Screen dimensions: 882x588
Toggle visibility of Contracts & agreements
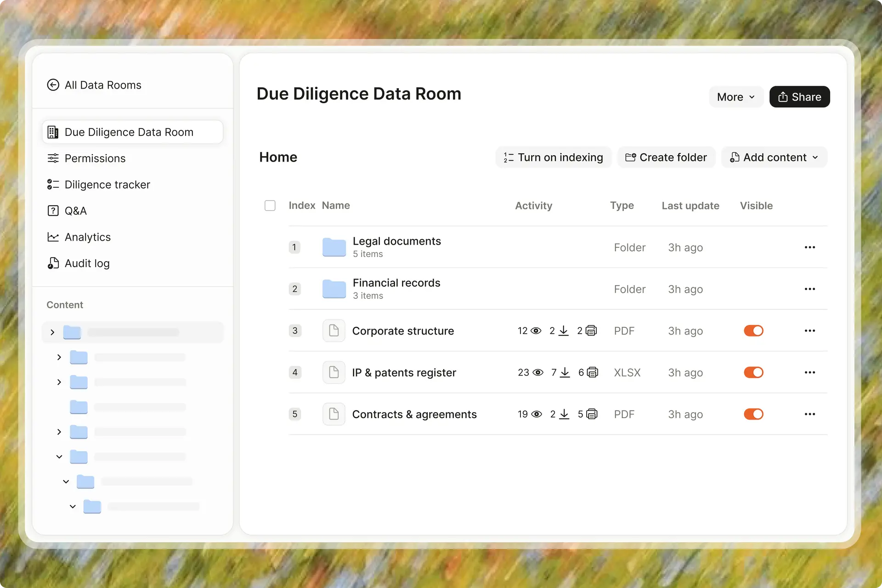[x=753, y=414]
